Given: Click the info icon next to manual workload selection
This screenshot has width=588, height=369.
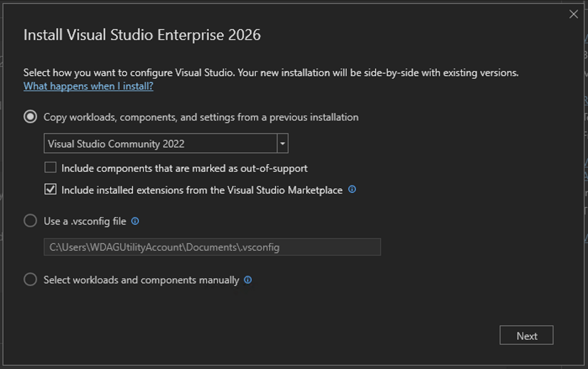Looking at the screenshot, I should point(248,280).
